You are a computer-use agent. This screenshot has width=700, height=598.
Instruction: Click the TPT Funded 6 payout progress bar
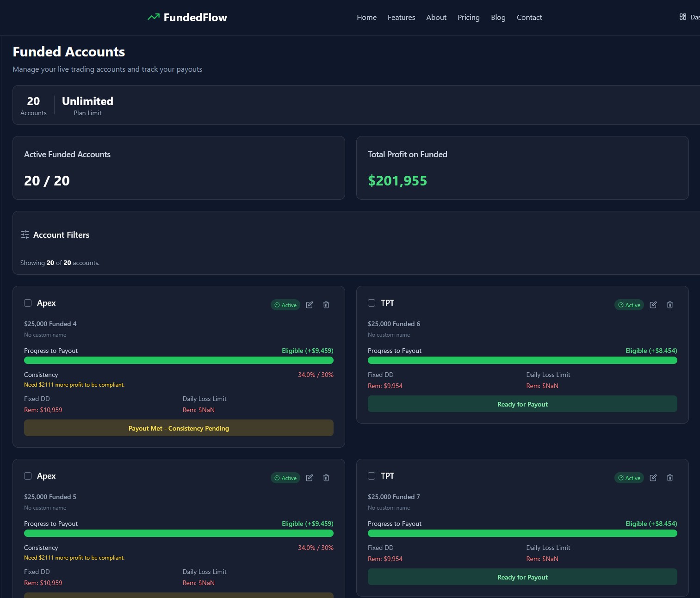(x=522, y=360)
